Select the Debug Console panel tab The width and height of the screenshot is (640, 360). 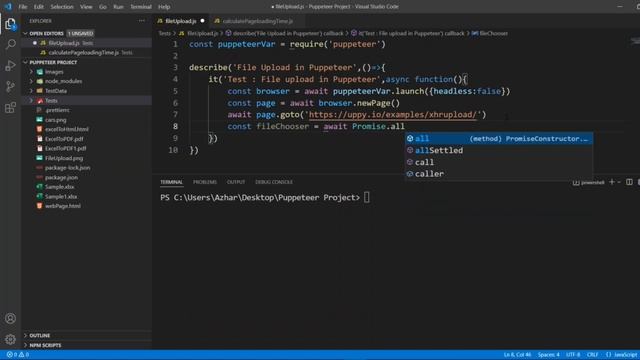click(274, 182)
